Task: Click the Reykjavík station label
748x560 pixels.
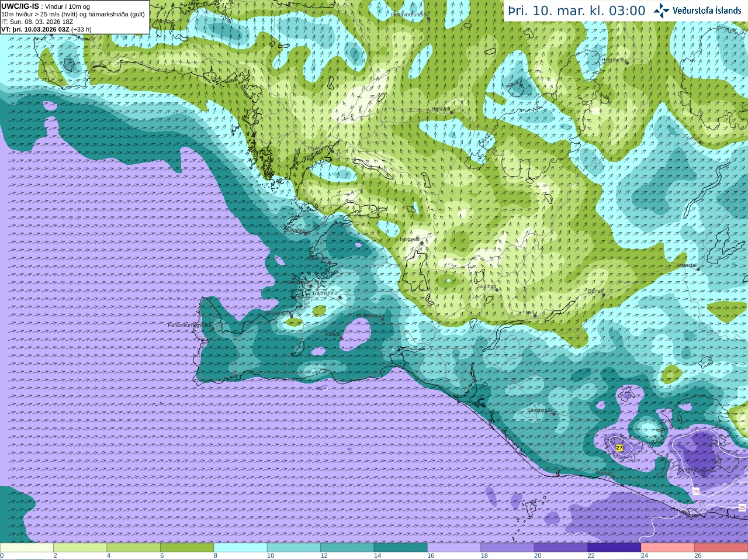Action: [297, 282]
